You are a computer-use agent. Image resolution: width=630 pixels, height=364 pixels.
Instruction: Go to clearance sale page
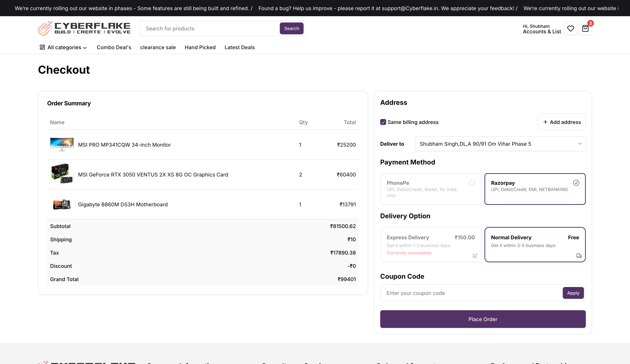[158, 48]
